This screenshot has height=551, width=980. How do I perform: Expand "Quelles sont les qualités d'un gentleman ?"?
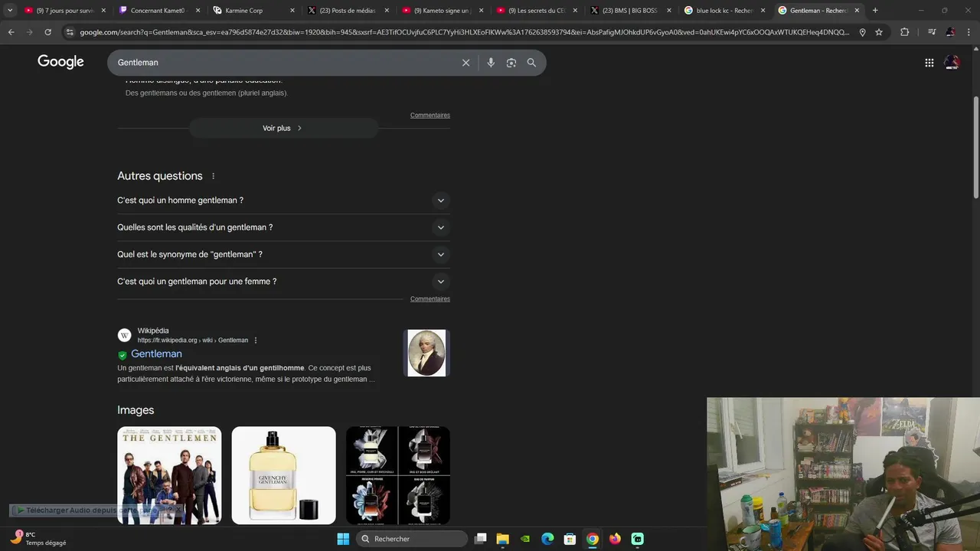[283, 227]
